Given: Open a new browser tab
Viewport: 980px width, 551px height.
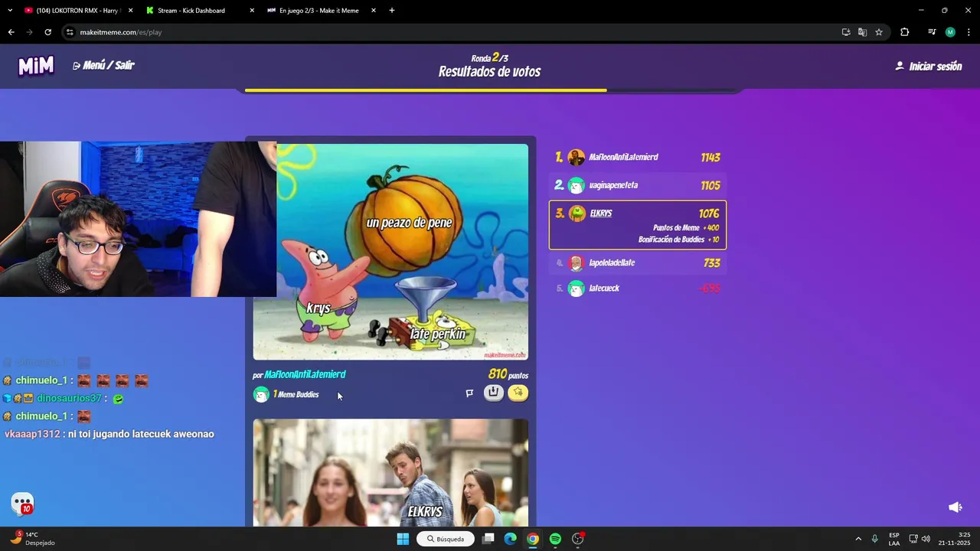Looking at the screenshot, I should [x=392, y=11].
